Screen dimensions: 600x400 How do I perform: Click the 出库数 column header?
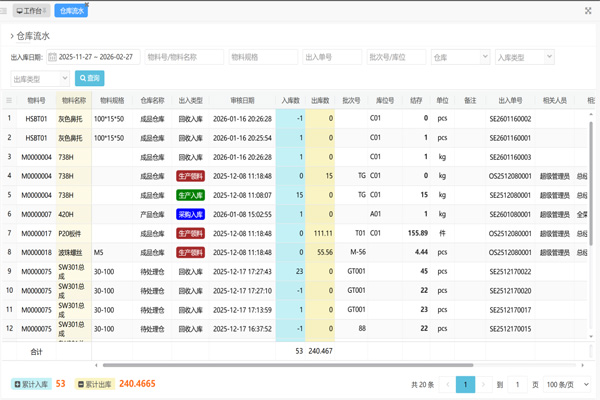point(320,100)
